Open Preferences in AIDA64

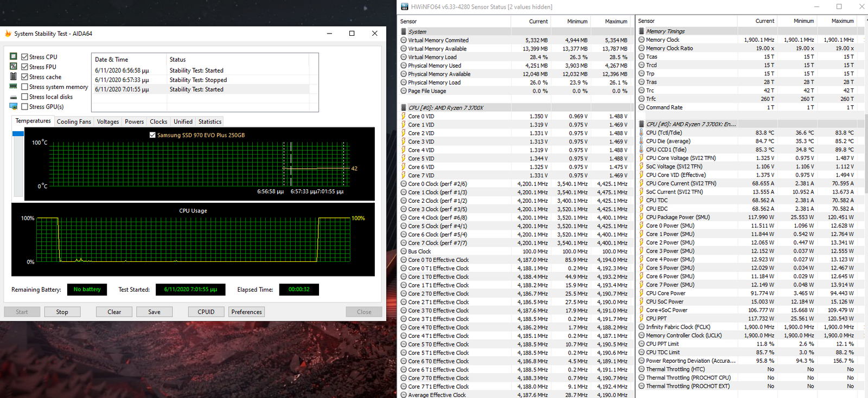coord(246,312)
